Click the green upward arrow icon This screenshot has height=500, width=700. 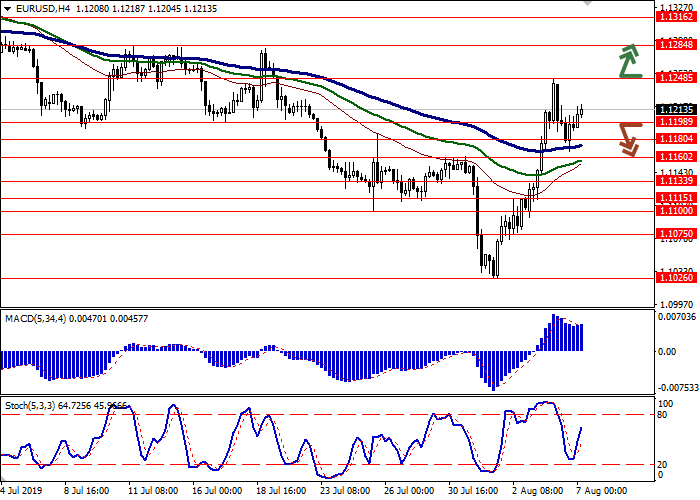[628, 61]
